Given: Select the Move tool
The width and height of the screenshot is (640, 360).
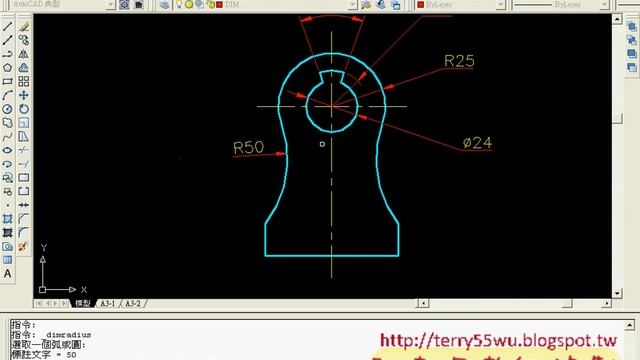Looking at the screenshot, I should point(24,96).
